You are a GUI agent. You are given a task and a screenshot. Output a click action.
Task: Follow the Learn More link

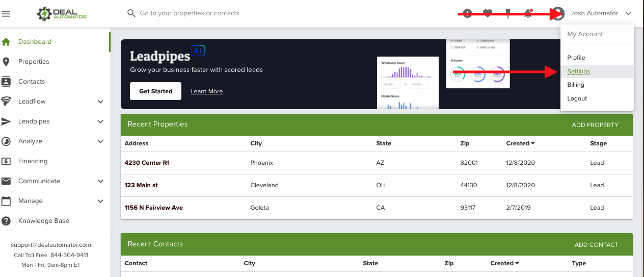coord(206,91)
